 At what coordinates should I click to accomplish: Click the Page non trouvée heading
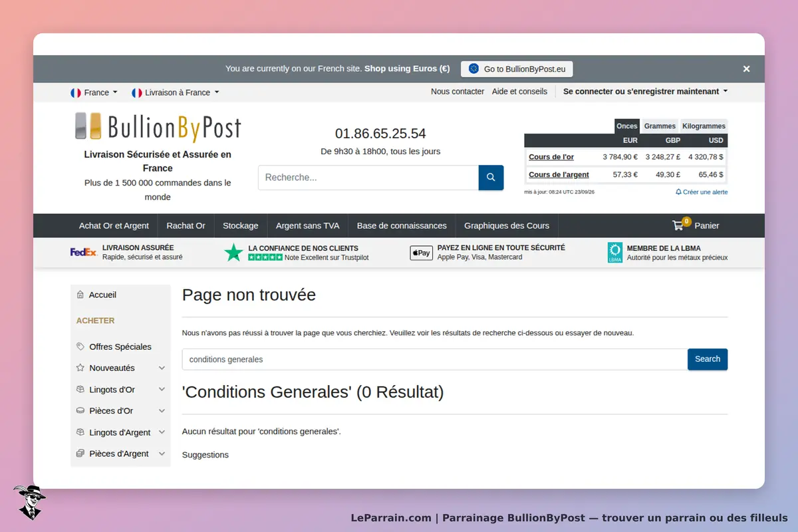click(x=249, y=295)
